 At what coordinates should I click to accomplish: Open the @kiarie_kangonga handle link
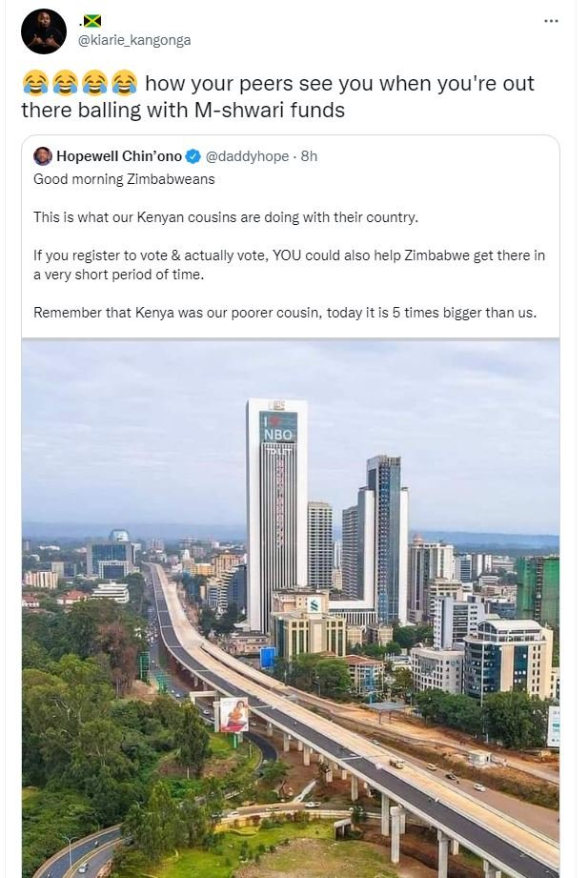pos(133,40)
